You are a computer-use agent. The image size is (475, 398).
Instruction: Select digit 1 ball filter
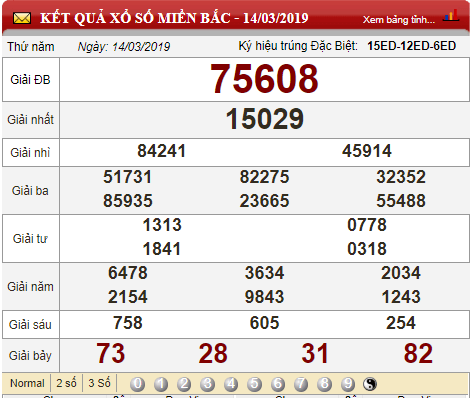point(161,384)
